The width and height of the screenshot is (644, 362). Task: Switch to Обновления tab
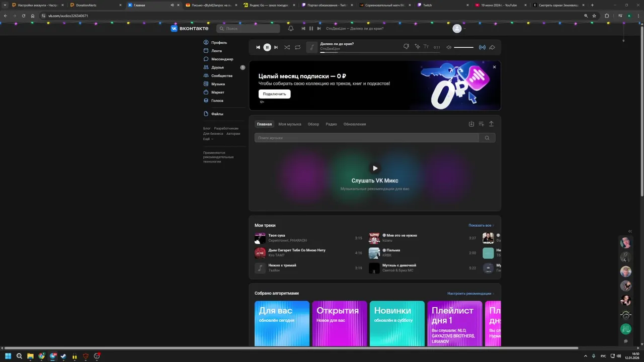(355, 124)
